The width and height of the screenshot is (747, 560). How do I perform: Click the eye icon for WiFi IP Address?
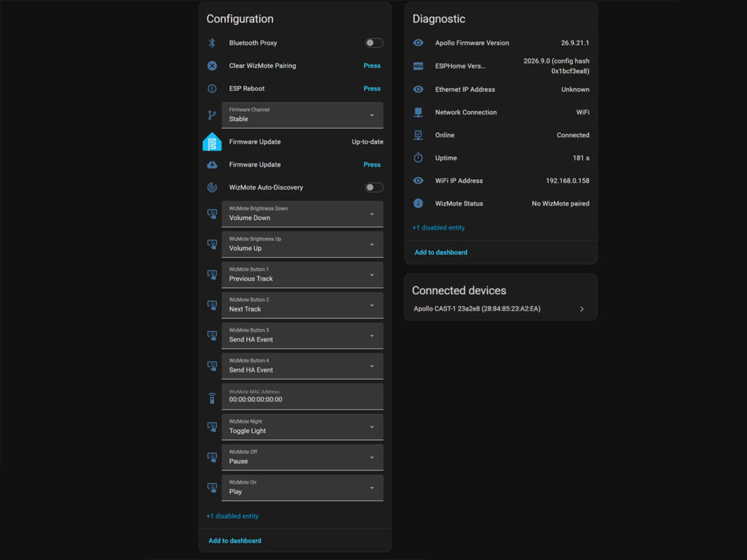(x=418, y=181)
